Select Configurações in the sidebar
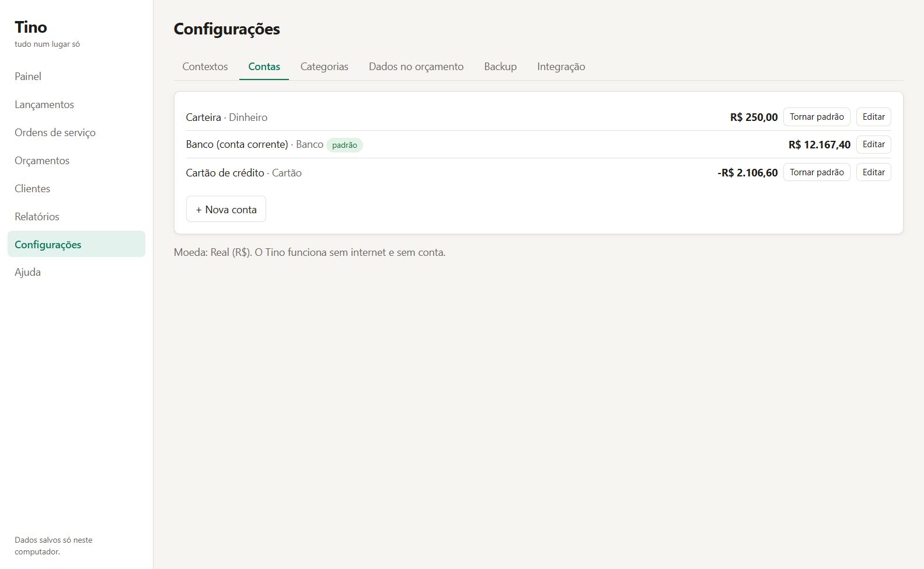This screenshot has height=569, width=924. click(x=76, y=244)
